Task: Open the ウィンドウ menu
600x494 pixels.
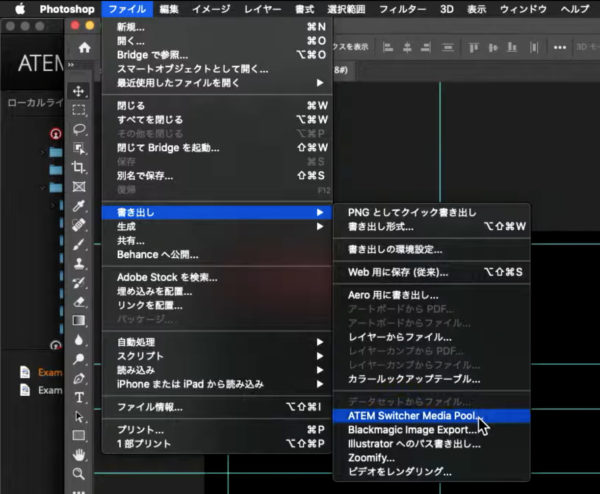Action: point(523,9)
